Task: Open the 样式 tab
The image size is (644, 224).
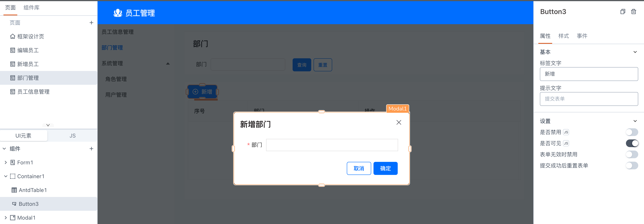Action: tap(563, 36)
